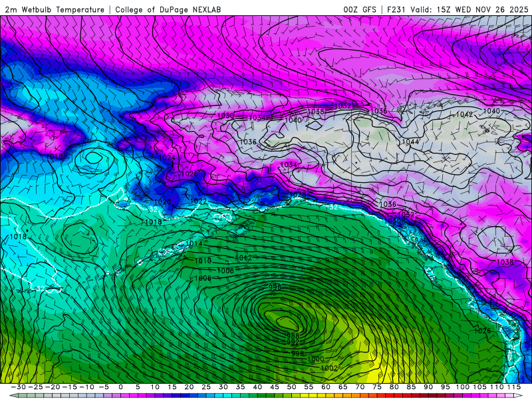Click the 90 value on the color scale
The image size is (532, 399).
point(428,387)
